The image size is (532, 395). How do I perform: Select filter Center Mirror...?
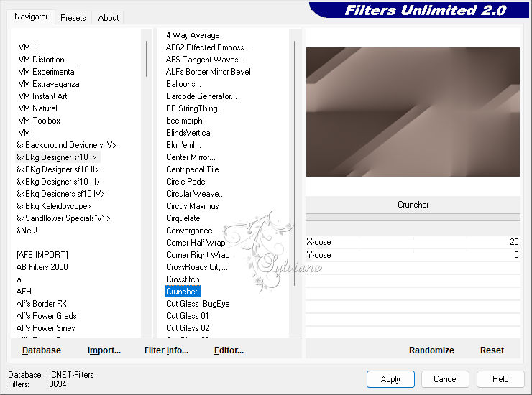191,157
